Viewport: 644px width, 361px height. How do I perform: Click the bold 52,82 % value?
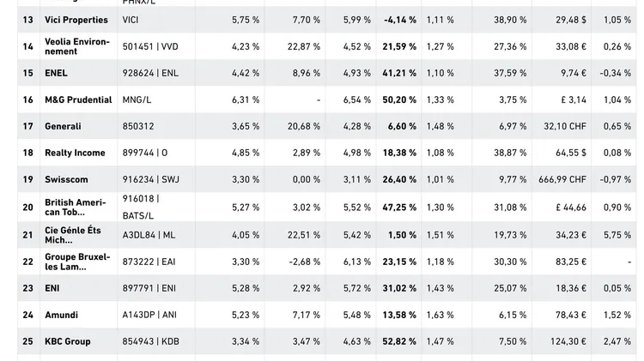(x=399, y=342)
